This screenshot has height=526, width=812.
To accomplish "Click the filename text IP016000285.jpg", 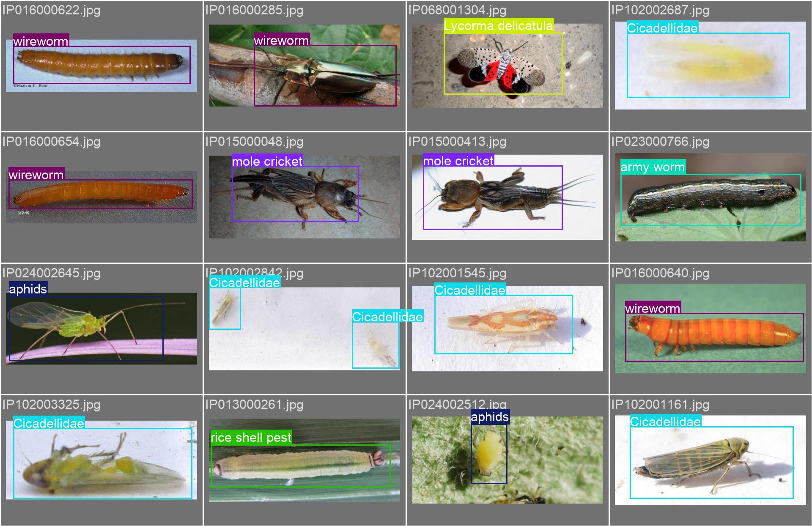I will [255, 10].
